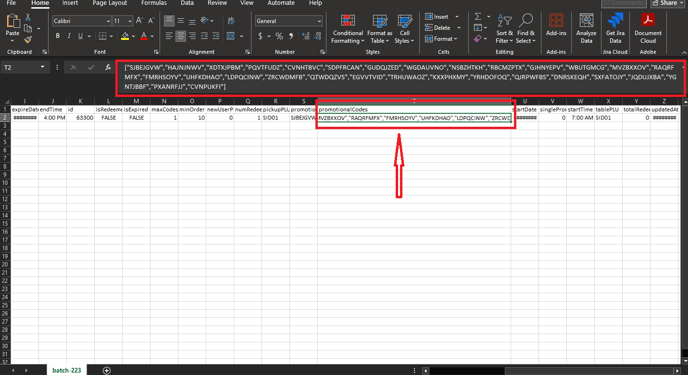This screenshot has width=688, height=375.
Task: Click the formula bar content
Action: [400, 77]
